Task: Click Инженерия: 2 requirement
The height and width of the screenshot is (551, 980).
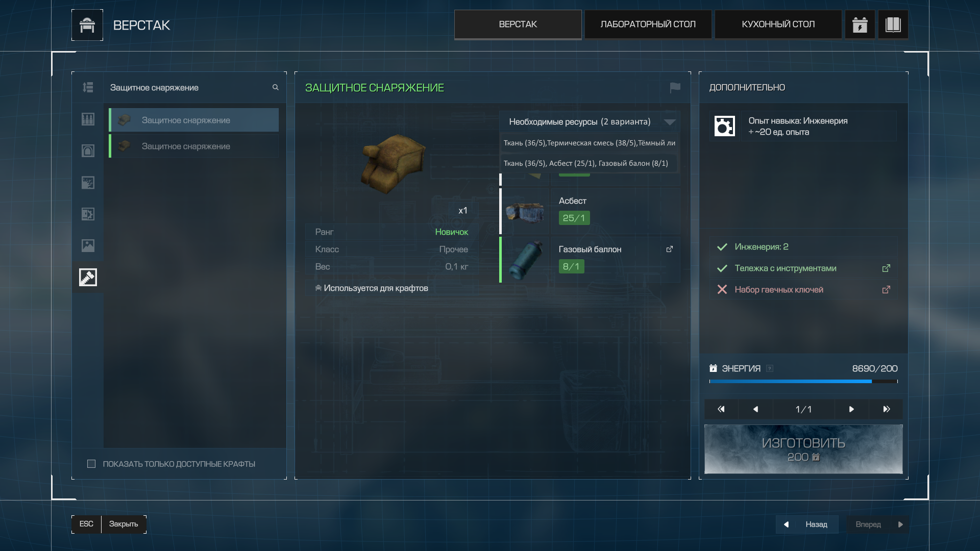Action: pyautogui.click(x=762, y=247)
